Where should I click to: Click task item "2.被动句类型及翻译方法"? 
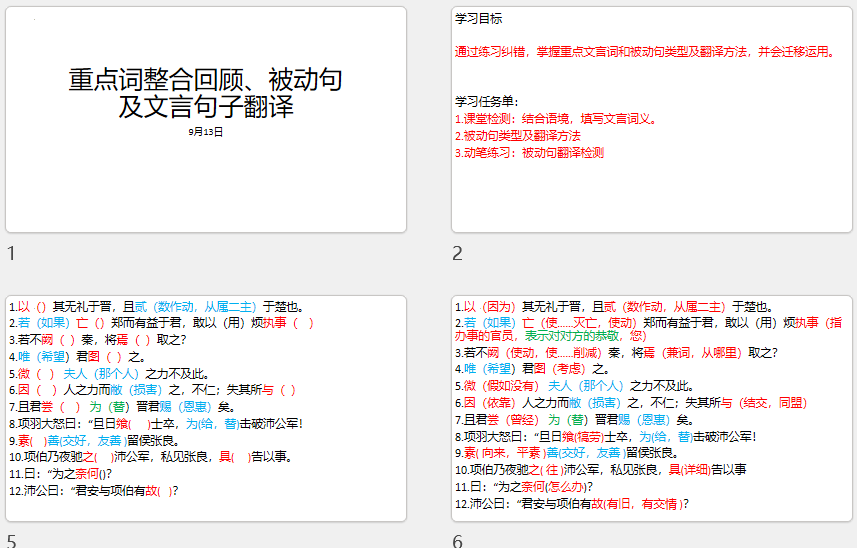[518, 136]
